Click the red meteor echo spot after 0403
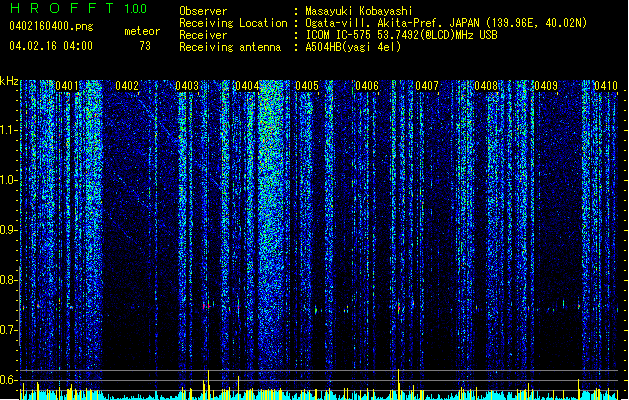This screenshot has width=629, height=400. tap(206, 307)
